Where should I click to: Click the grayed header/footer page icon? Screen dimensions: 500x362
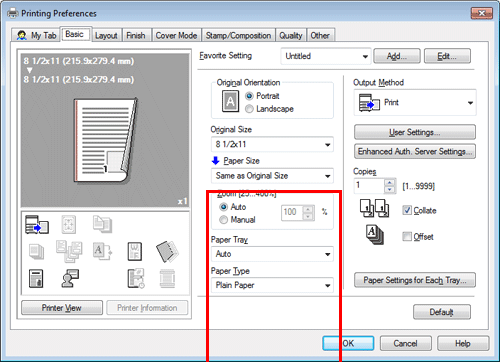(x=167, y=278)
